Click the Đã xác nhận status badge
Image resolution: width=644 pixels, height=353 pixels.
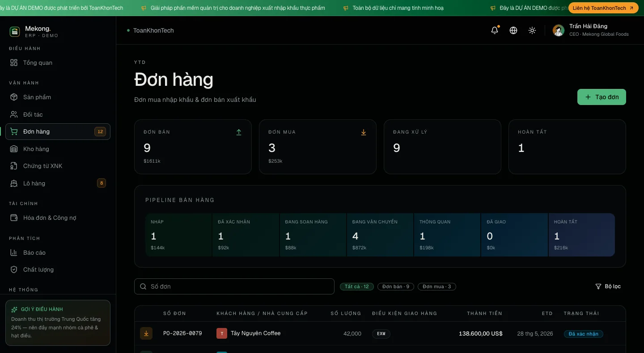(584, 334)
